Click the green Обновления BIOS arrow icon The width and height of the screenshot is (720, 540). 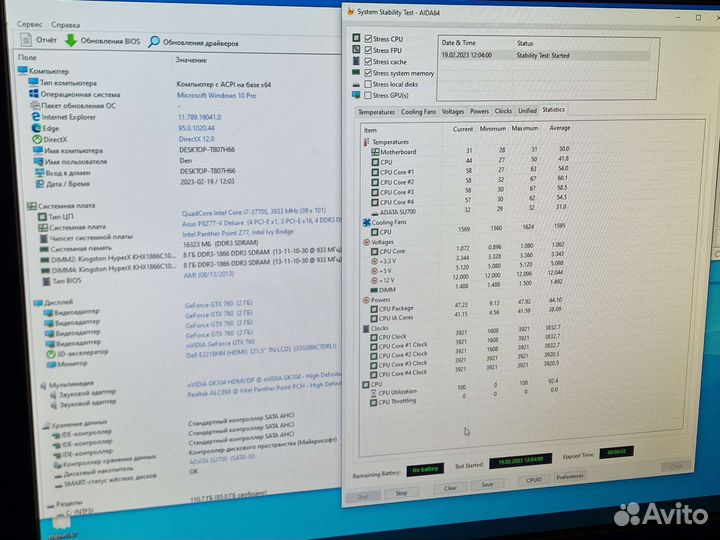coord(71,40)
